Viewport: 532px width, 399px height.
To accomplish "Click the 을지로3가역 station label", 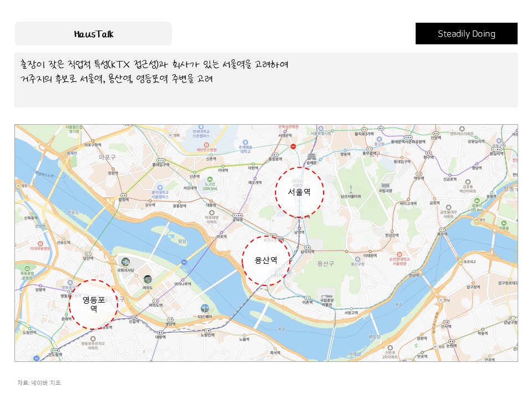I will click(x=364, y=134).
